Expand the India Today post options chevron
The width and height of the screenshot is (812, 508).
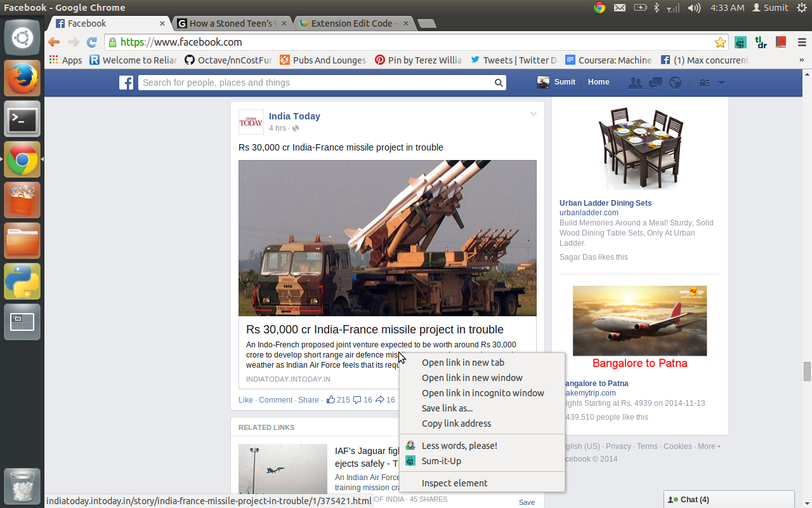[x=534, y=114]
